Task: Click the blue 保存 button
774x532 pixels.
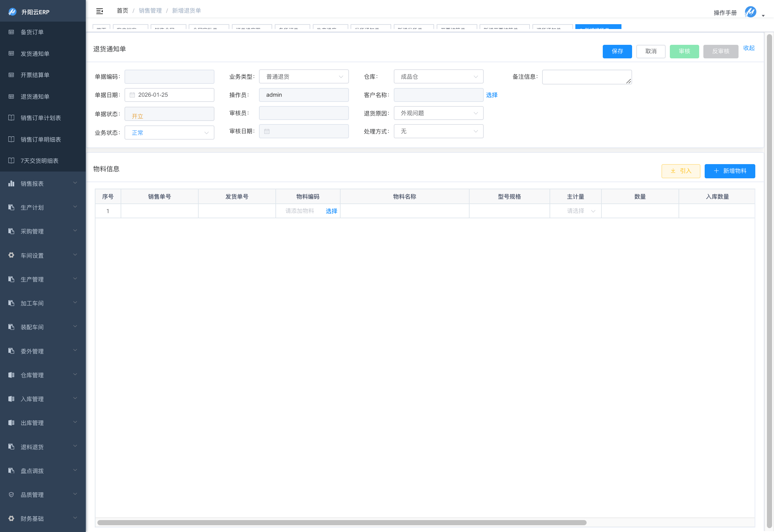Action: [x=617, y=51]
